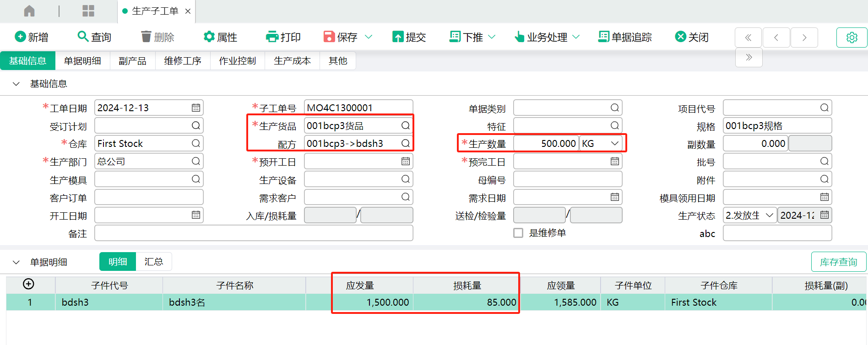Viewport: 868px width, 345px height.
Task: Click the 库存查询 button
Action: [x=838, y=262]
